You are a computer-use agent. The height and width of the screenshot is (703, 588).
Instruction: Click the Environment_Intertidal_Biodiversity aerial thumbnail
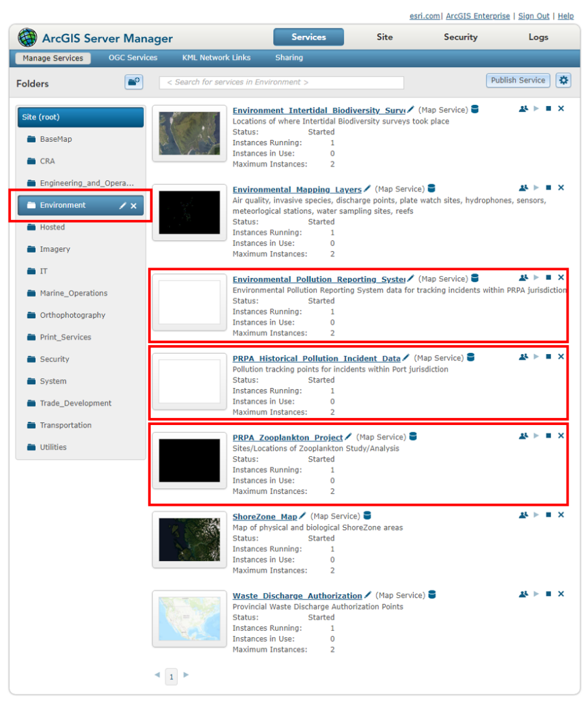tap(189, 133)
